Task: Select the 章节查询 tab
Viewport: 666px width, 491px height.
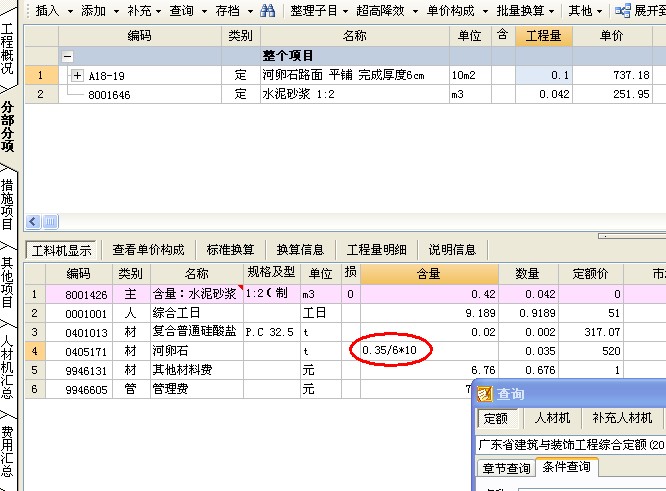Action: click(x=506, y=468)
